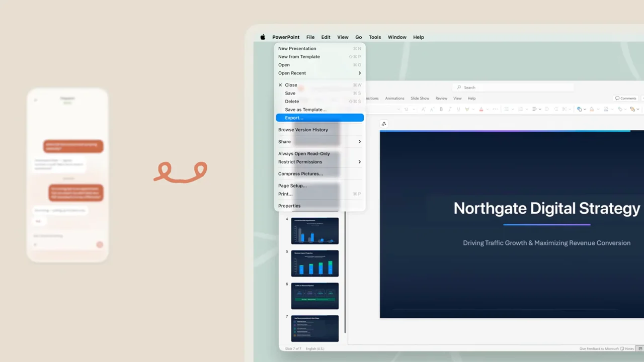Screen dimensions: 644x362
Task: Toggle Always Open Read-Only in File menu
Action: (x=304, y=154)
